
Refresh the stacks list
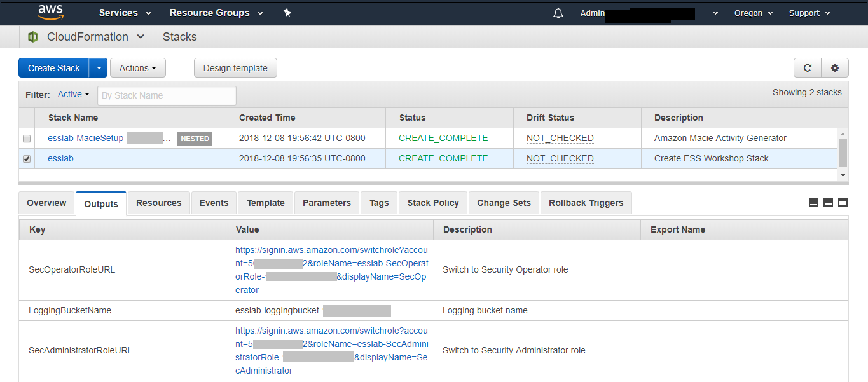[808, 68]
